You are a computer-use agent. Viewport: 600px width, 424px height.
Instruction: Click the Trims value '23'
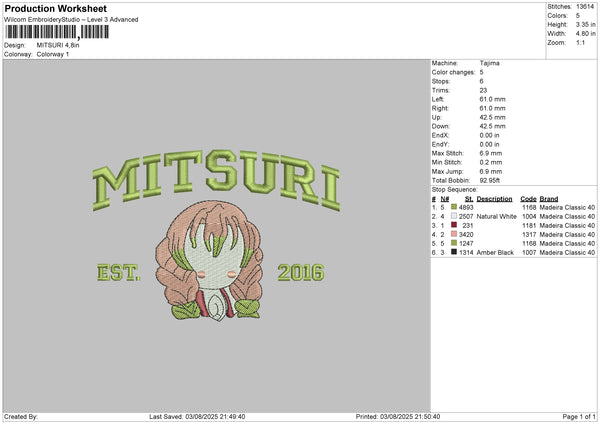483,90
